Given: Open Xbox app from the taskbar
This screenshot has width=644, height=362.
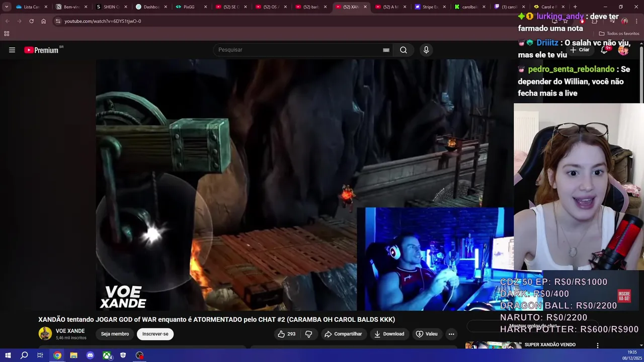Looking at the screenshot, I should [x=107, y=355].
